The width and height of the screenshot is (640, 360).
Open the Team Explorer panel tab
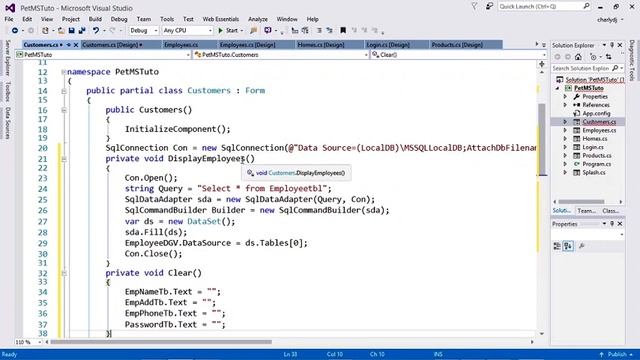click(587, 211)
